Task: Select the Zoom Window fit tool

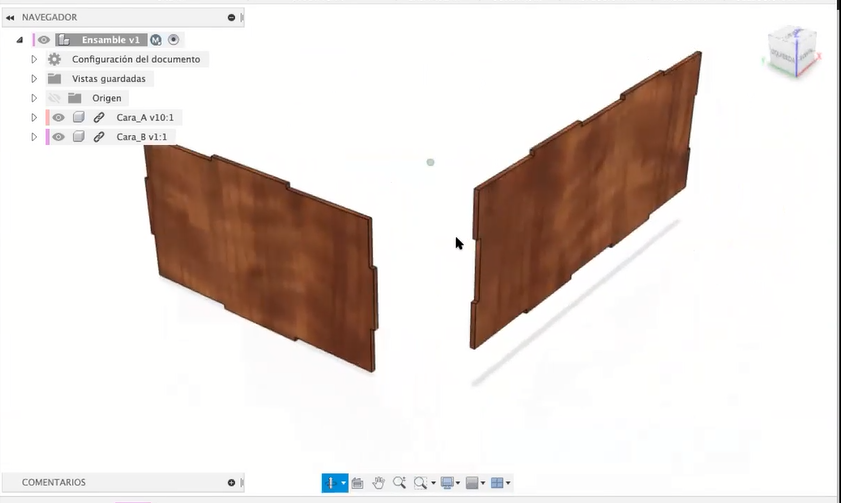Action: click(420, 483)
